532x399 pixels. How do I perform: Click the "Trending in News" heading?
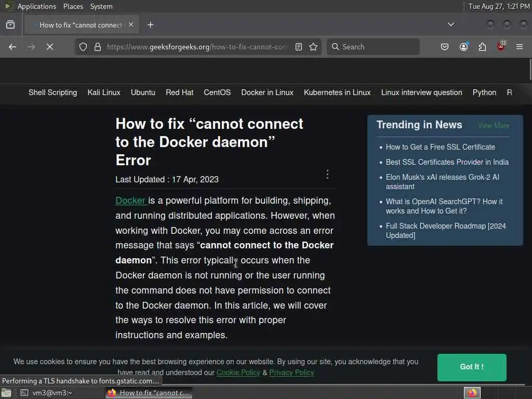point(419,125)
